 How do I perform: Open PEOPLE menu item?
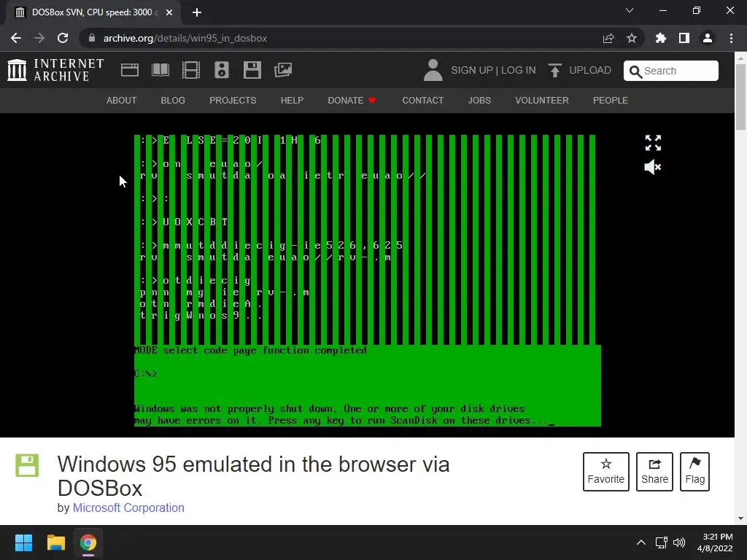611,101
